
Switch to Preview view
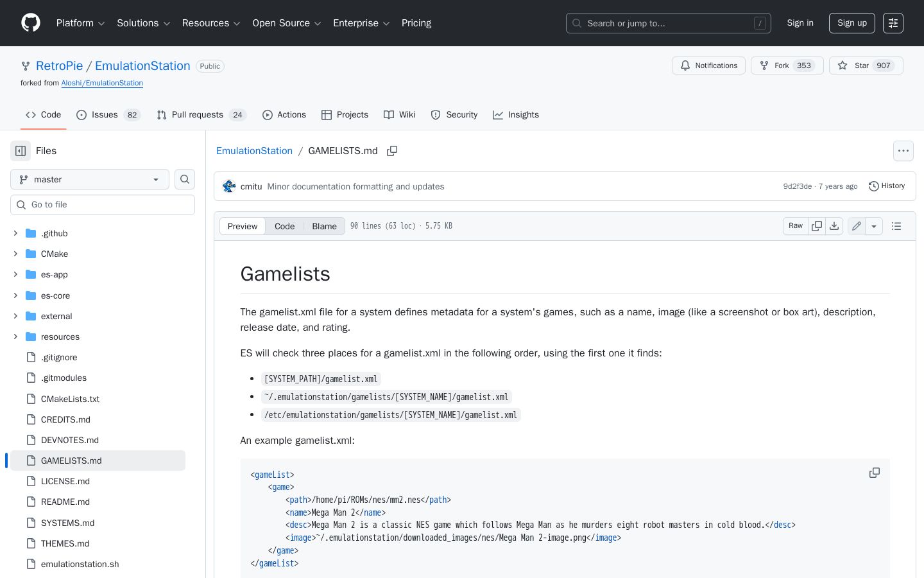coord(243,226)
